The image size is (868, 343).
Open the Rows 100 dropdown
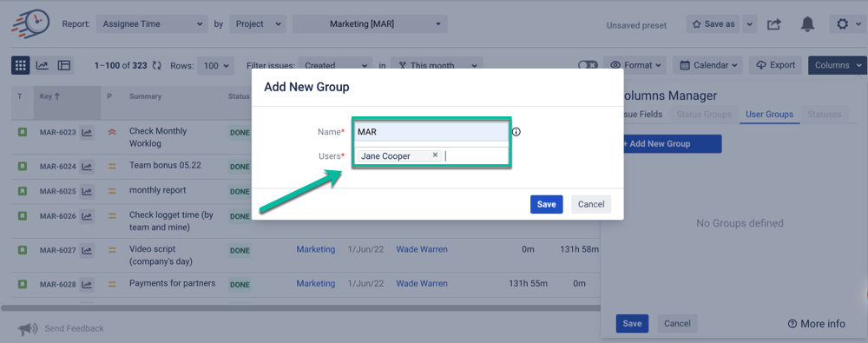pos(215,65)
